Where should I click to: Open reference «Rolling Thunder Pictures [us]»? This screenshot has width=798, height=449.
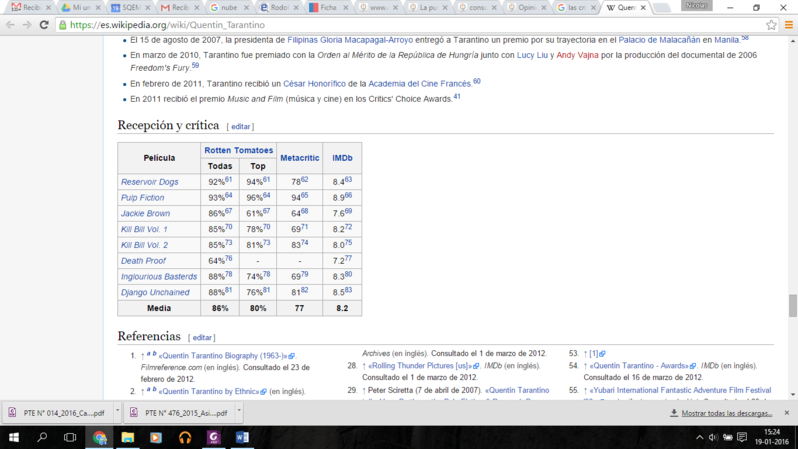pos(423,366)
